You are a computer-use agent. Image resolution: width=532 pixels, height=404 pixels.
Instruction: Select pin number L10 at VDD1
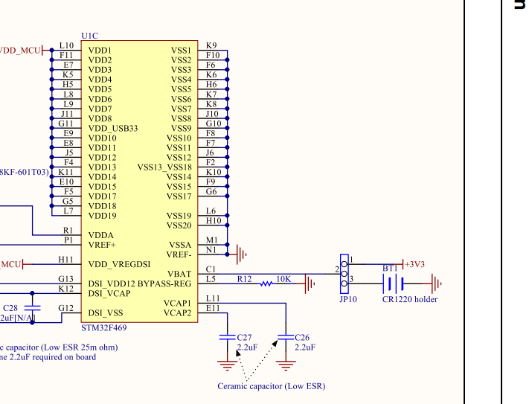[x=66, y=46]
